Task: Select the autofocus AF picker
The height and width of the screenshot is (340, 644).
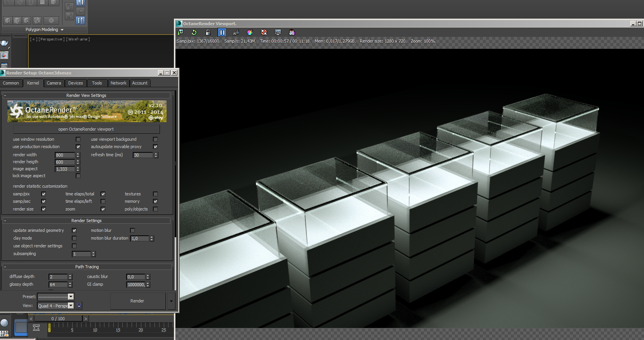Action: 236,33
